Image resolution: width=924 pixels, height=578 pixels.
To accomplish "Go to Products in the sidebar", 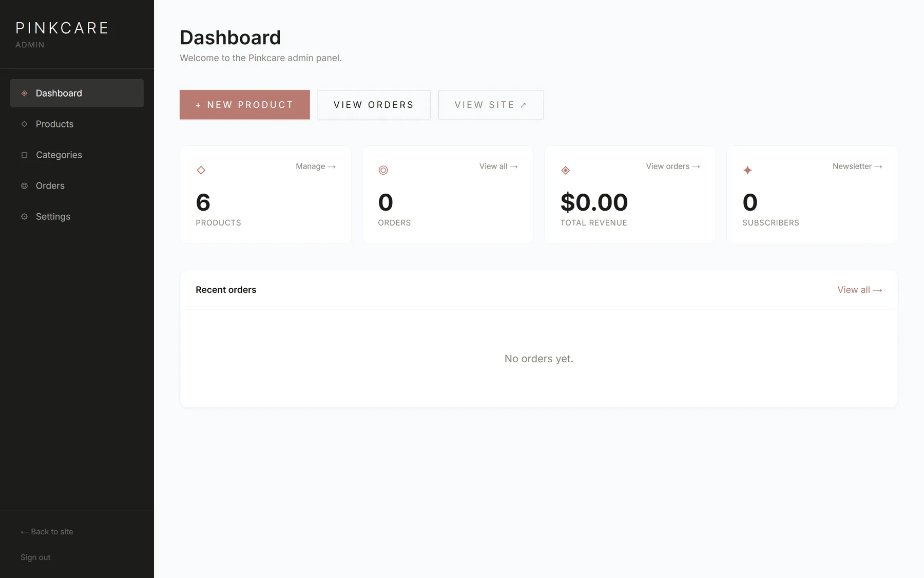I will point(77,124).
